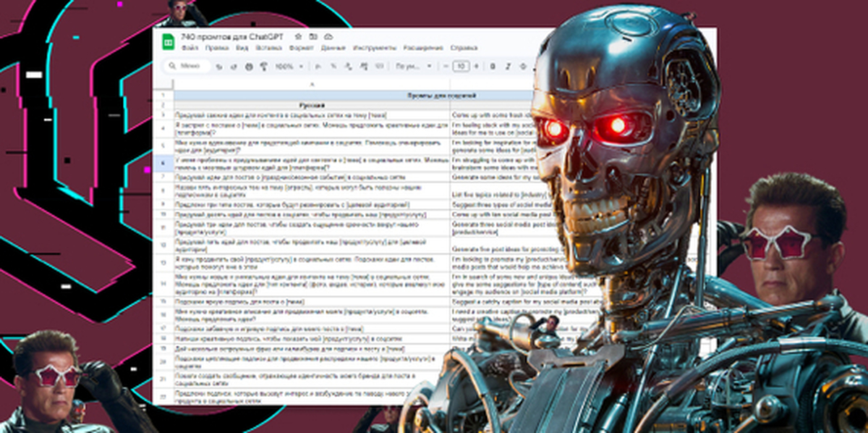Image resolution: width=868 pixels, height=433 pixels.
Task: Select the Русский header cell
Action: point(311,106)
